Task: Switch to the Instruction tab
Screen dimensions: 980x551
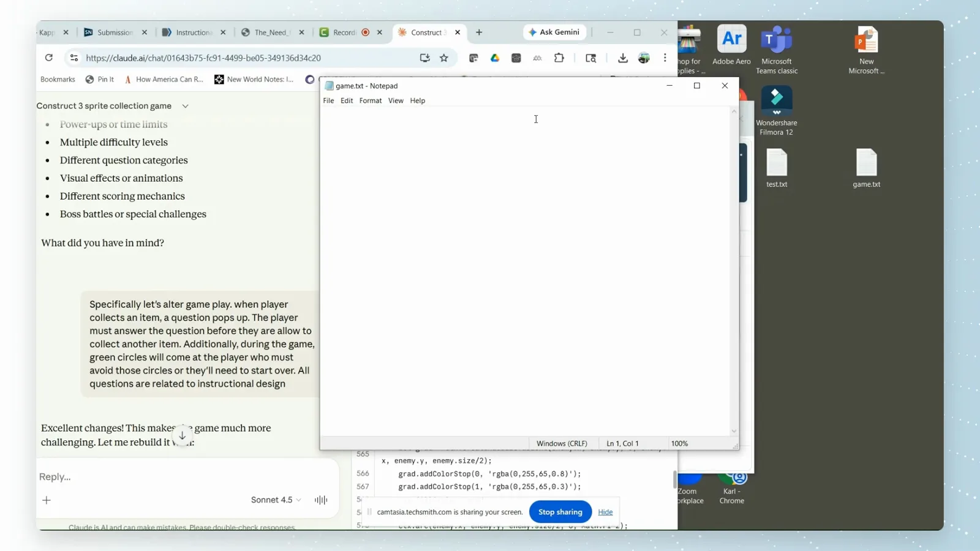Action: tap(194, 32)
